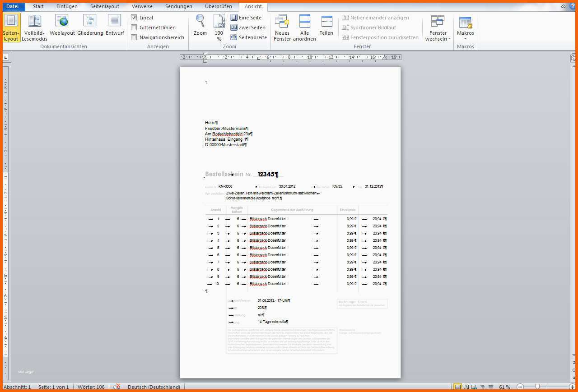Click 61 % zoom level in status bar
578x392 pixels.
[x=505, y=387]
